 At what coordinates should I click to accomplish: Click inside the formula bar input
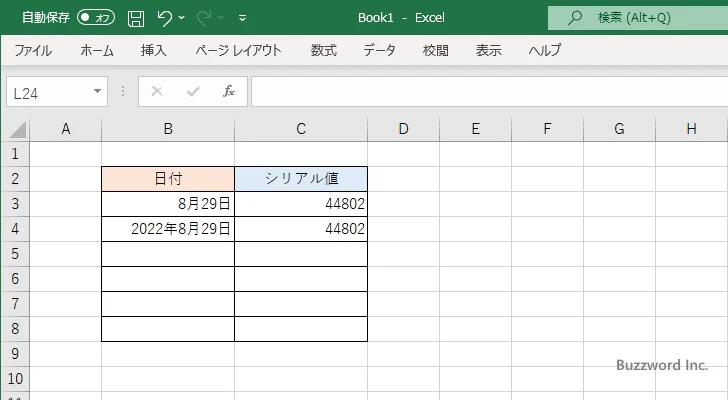489,91
